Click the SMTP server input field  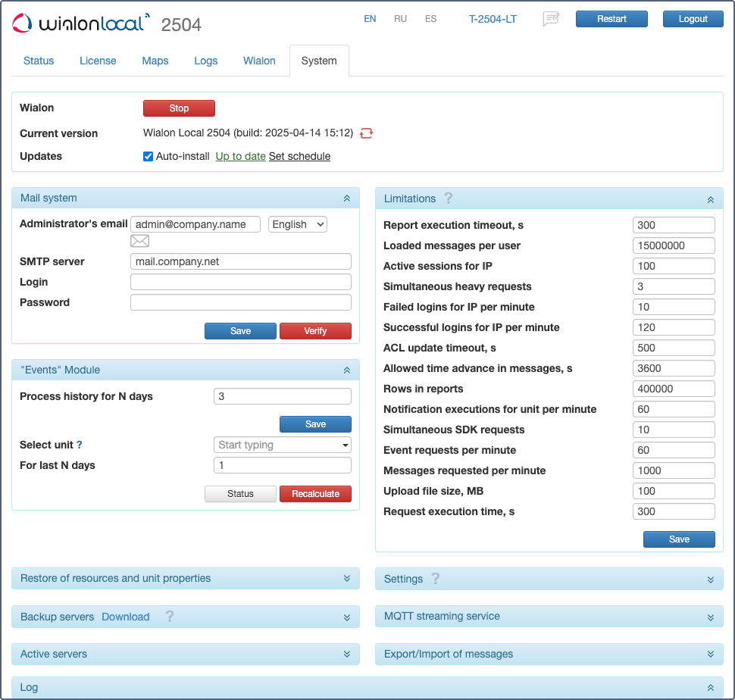[x=241, y=261]
